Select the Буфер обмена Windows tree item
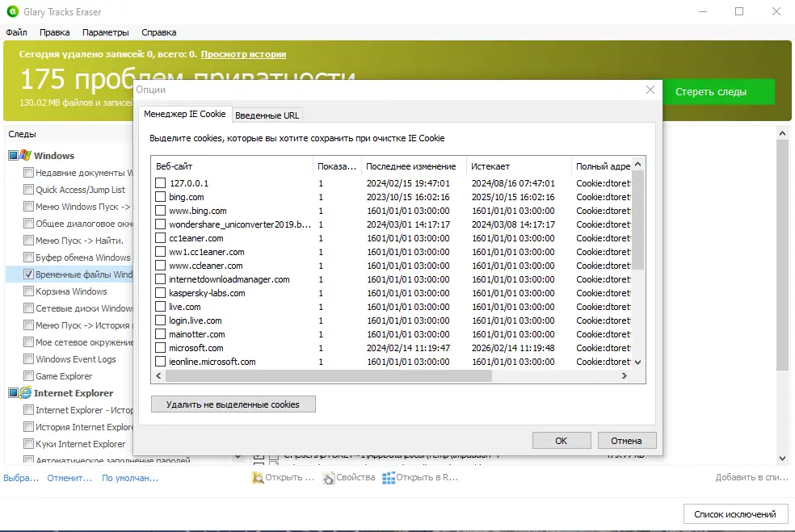795x532 pixels. [x=83, y=258]
